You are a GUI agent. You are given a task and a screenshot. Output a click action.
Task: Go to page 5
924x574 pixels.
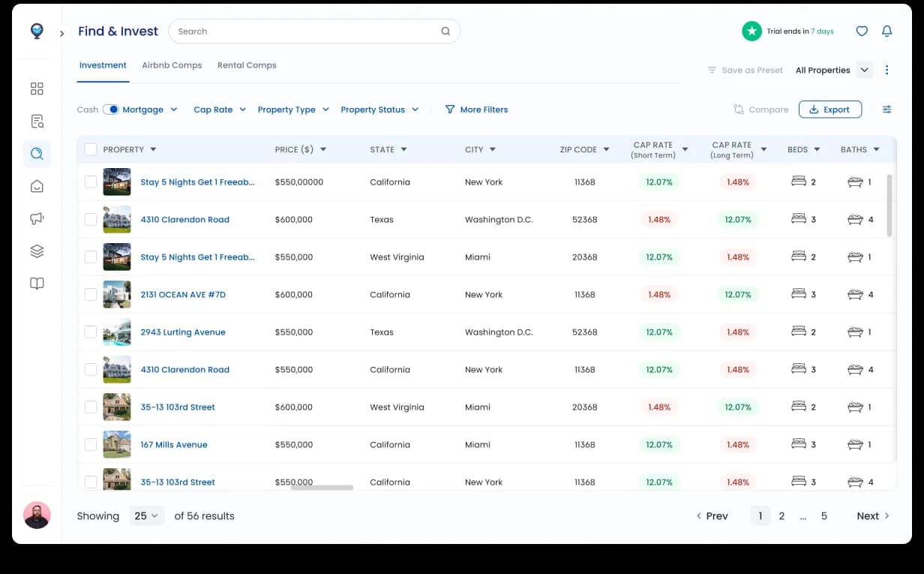tap(824, 515)
